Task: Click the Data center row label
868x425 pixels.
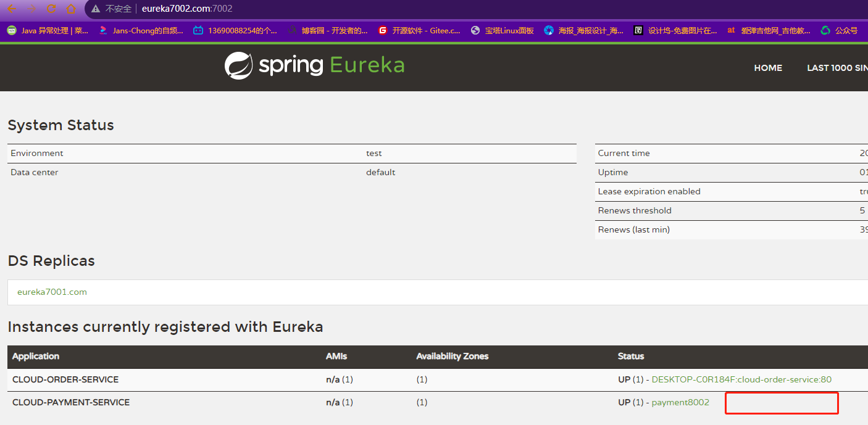Action: 35,172
